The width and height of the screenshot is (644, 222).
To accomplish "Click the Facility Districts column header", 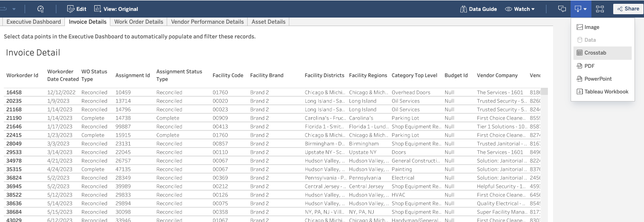I will [324, 75].
